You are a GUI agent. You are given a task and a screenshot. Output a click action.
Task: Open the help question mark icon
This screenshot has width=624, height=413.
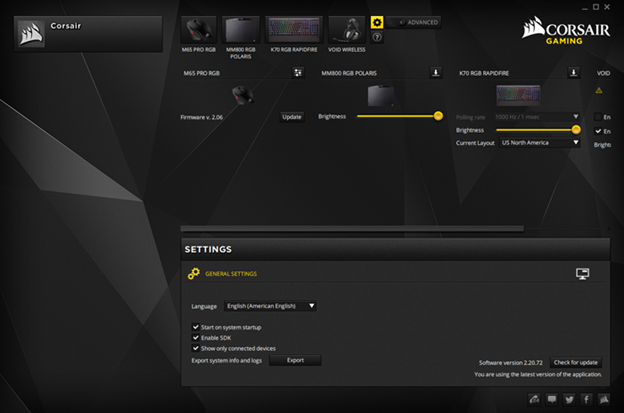point(377,37)
